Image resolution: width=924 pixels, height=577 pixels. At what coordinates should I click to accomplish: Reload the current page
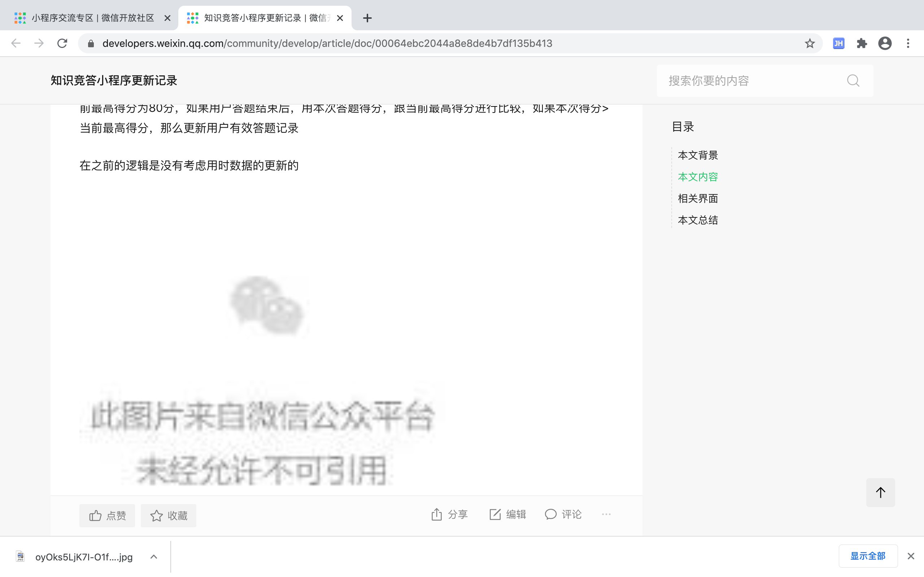click(62, 44)
